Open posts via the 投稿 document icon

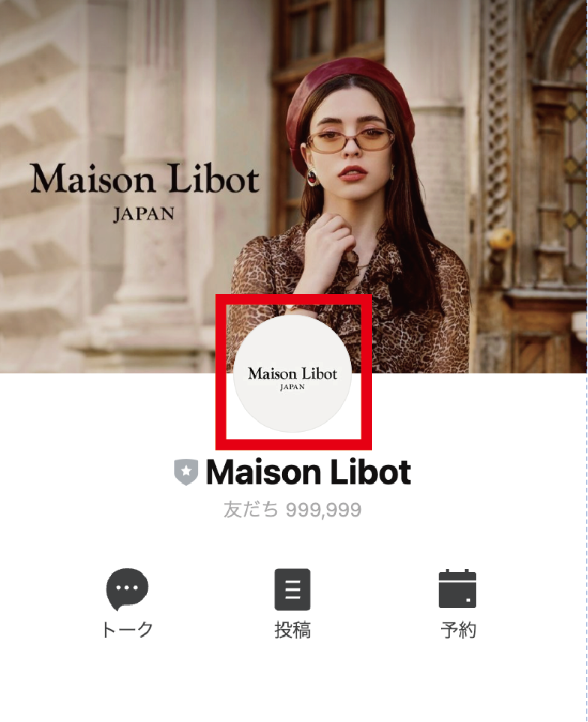point(292,589)
